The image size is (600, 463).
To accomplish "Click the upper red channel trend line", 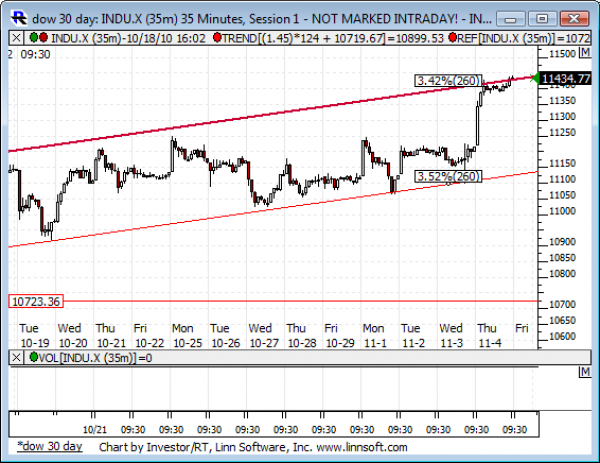I will coord(268,114).
